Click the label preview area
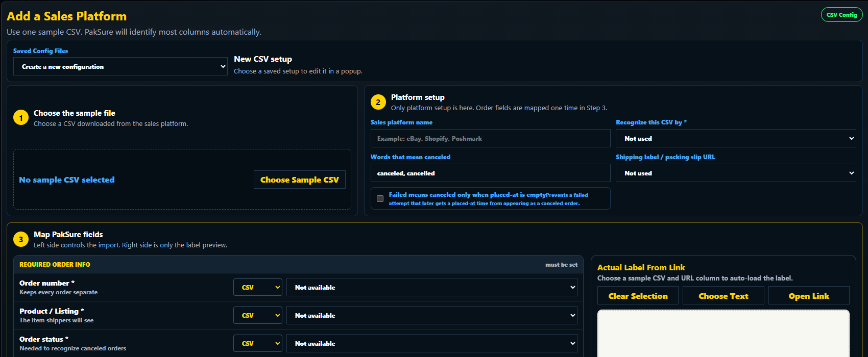 (724, 334)
